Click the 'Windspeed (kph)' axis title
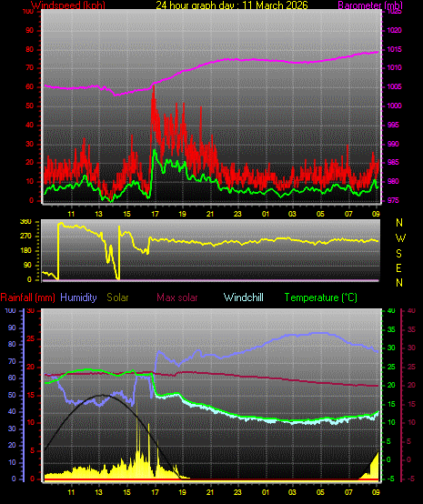The height and width of the screenshot is (504, 423). (68, 5)
